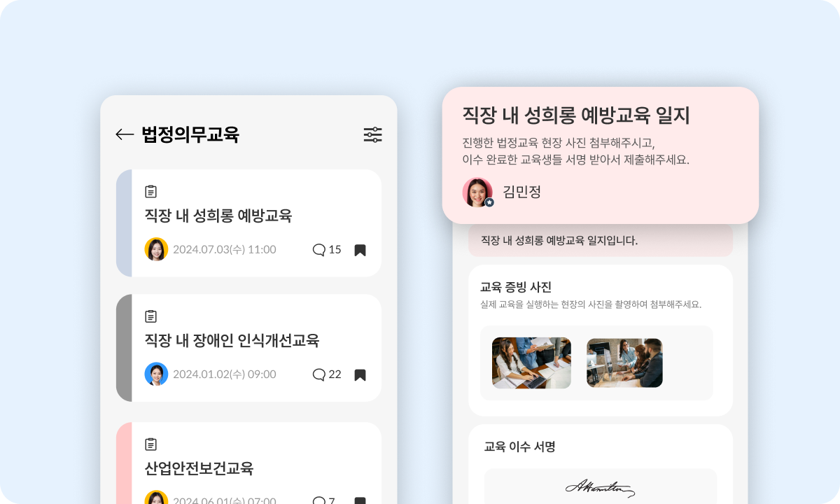Open the first training photo with laptop

coord(531,363)
